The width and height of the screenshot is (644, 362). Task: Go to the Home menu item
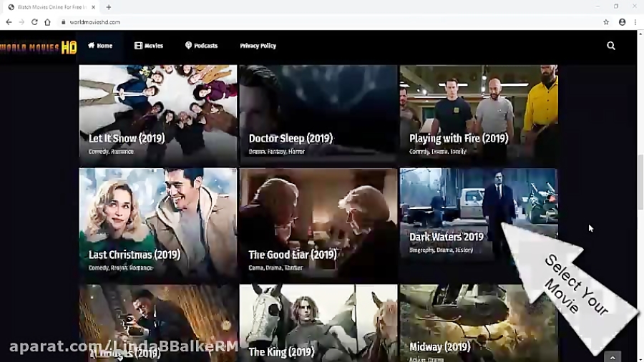coord(100,46)
